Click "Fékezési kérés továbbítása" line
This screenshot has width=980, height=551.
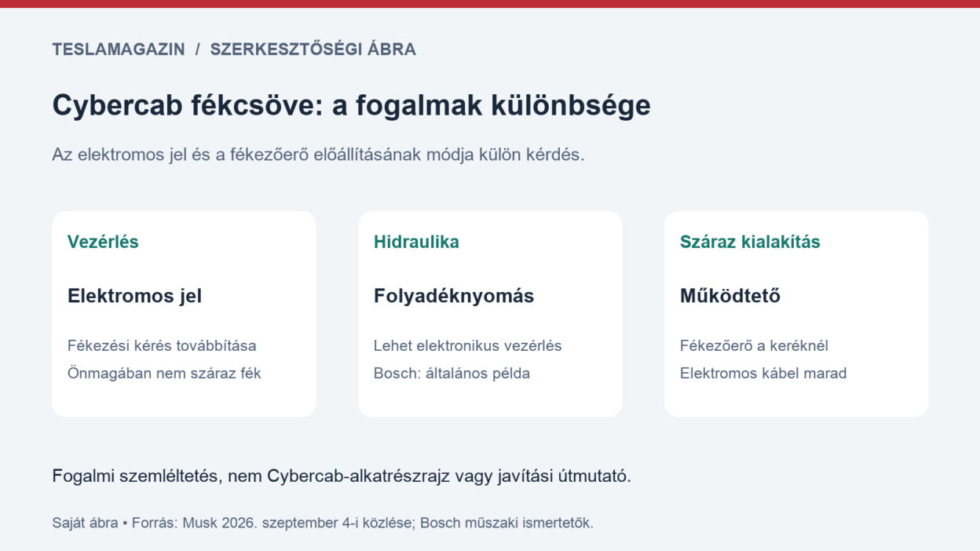pyautogui.click(x=162, y=345)
